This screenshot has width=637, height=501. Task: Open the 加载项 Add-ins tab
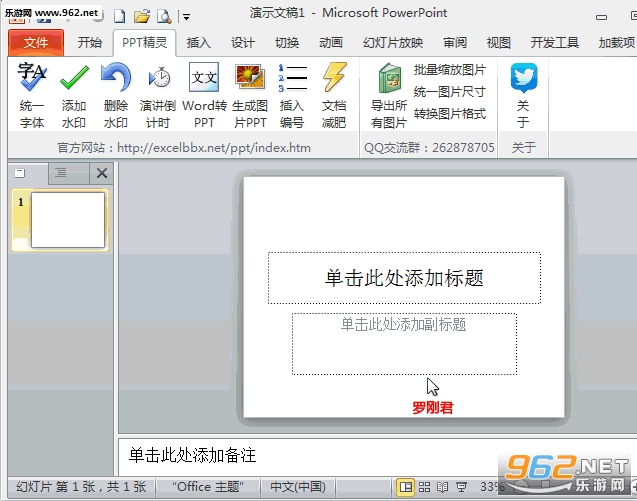[x=616, y=42]
